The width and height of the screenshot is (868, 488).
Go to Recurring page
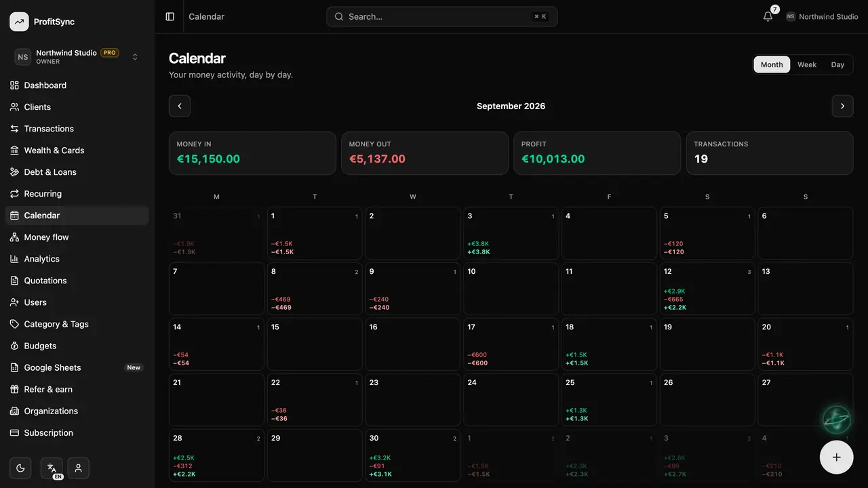[77, 194]
